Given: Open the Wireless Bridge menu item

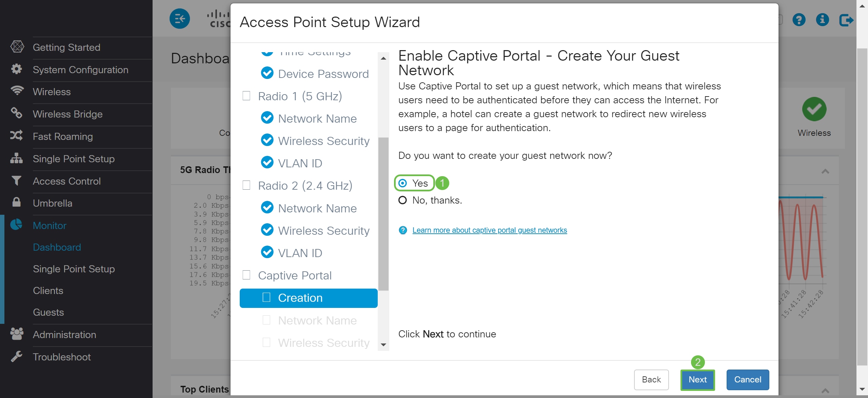Looking at the screenshot, I should 67,114.
